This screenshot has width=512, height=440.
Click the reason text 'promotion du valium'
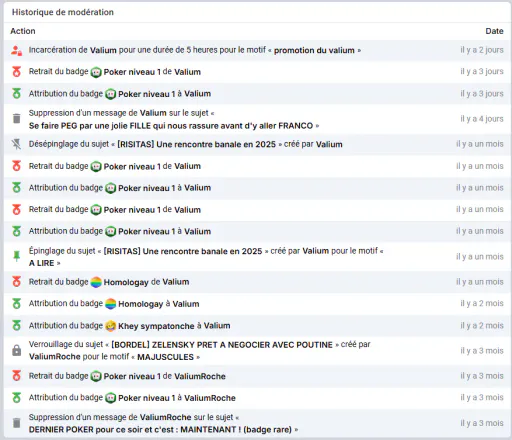(314, 50)
